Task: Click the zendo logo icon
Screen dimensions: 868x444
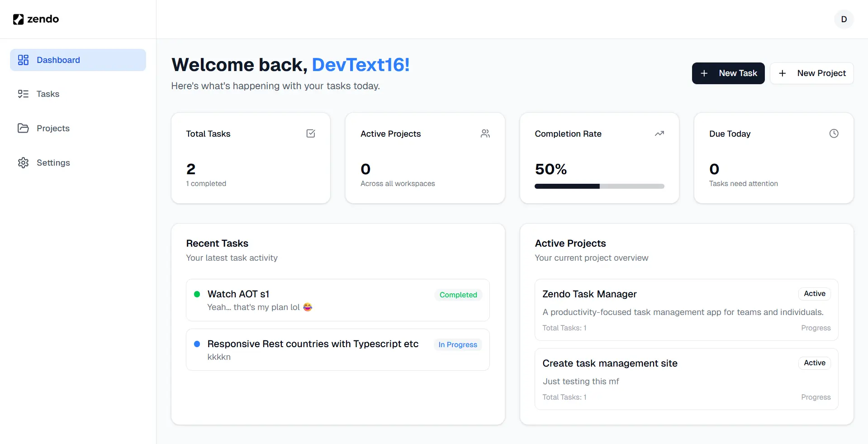Action: tap(18, 19)
